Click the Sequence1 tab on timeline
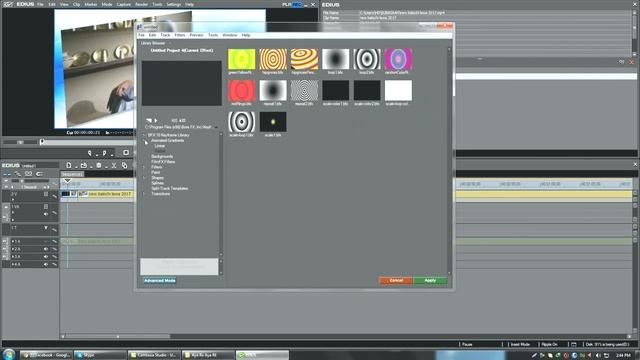The height and width of the screenshot is (360, 640). pyautogui.click(x=72, y=174)
